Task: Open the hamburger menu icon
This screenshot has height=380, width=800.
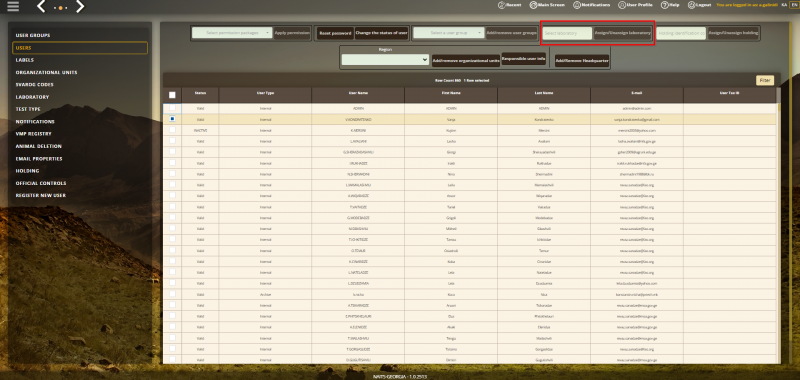Action: point(13,7)
